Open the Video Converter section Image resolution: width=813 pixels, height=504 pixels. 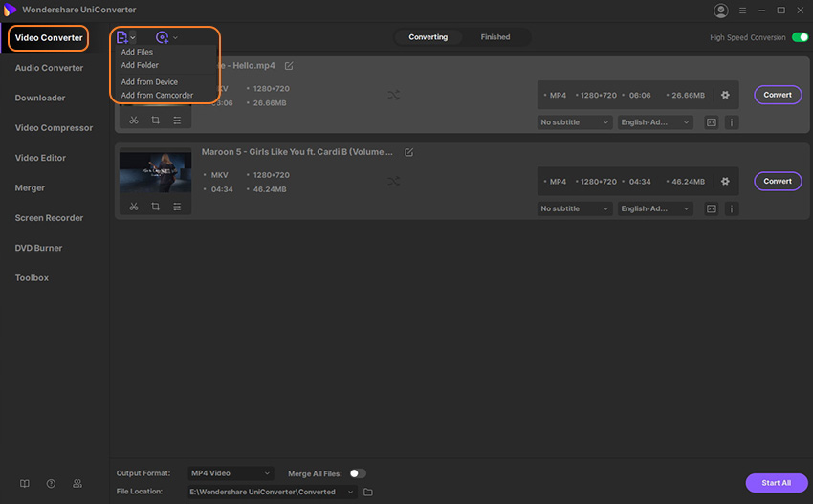coord(49,38)
